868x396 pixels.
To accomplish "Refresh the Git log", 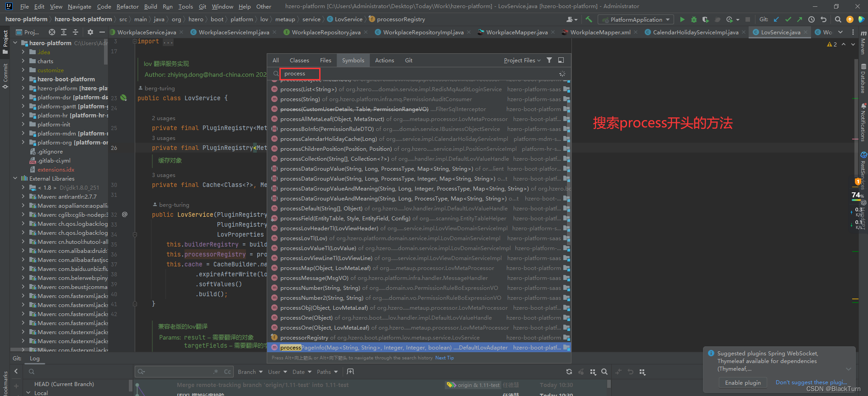I will 569,372.
